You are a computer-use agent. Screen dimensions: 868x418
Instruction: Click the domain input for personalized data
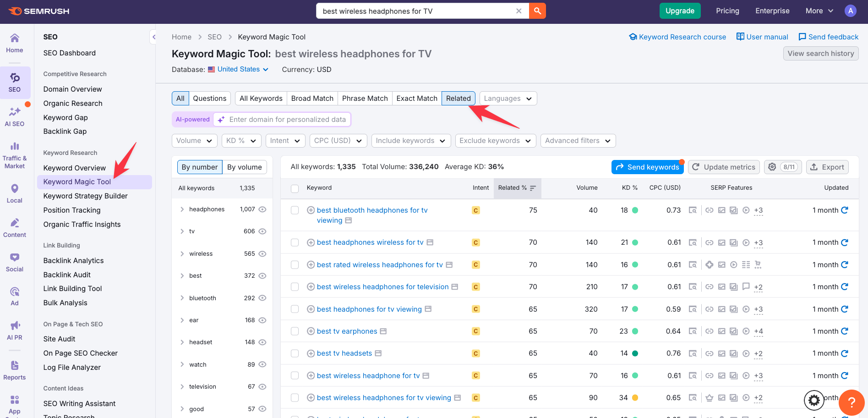(287, 120)
